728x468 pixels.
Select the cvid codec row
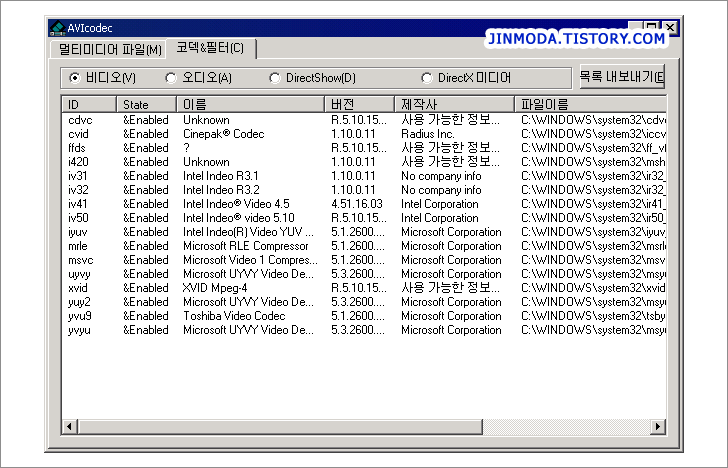364,134
